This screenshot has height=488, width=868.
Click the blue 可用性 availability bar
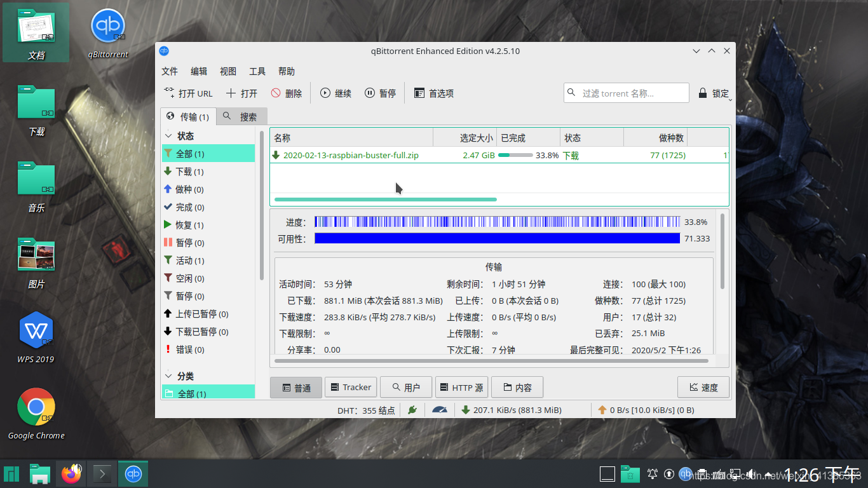point(497,238)
